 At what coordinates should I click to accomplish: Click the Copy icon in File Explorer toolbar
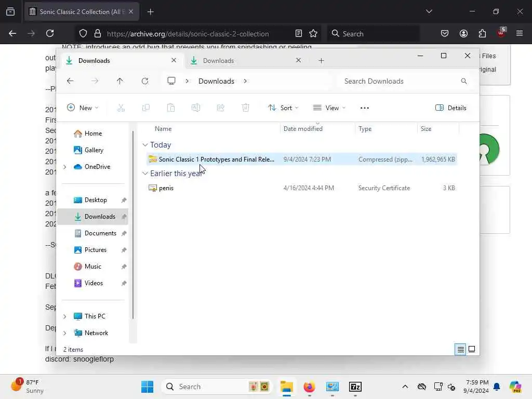coord(146,108)
